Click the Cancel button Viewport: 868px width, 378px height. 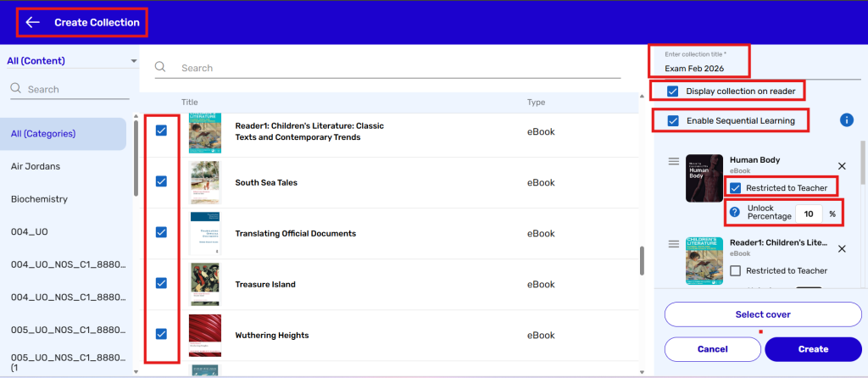tap(712, 349)
